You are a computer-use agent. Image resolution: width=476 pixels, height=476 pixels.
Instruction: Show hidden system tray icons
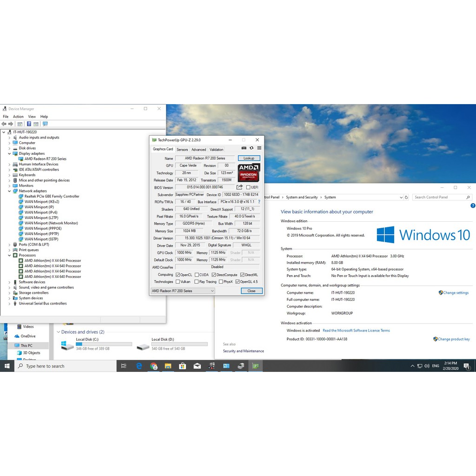(412, 366)
